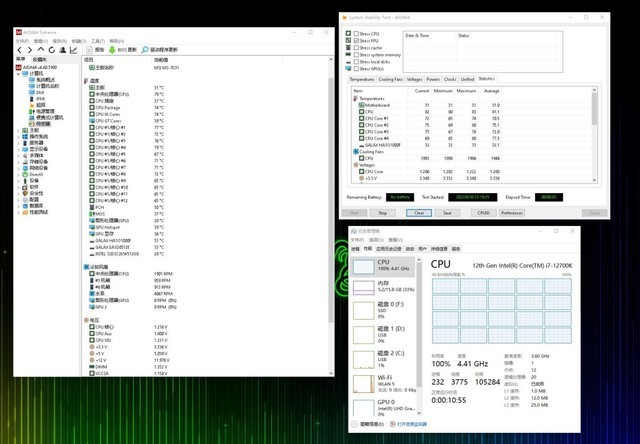Open the File (文件) menu in AIDA64 Extreme
This screenshot has height=444, width=640.
22,41
